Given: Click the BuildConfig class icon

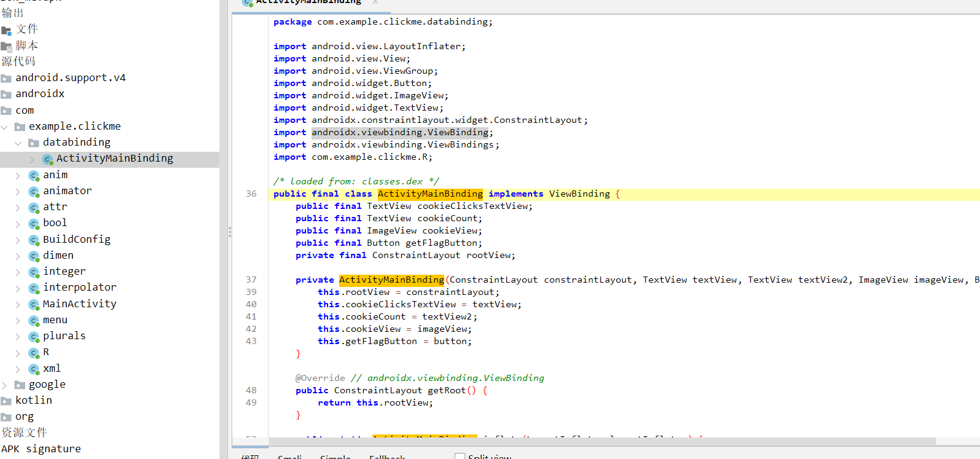Looking at the screenshot, I should (34, 240).
